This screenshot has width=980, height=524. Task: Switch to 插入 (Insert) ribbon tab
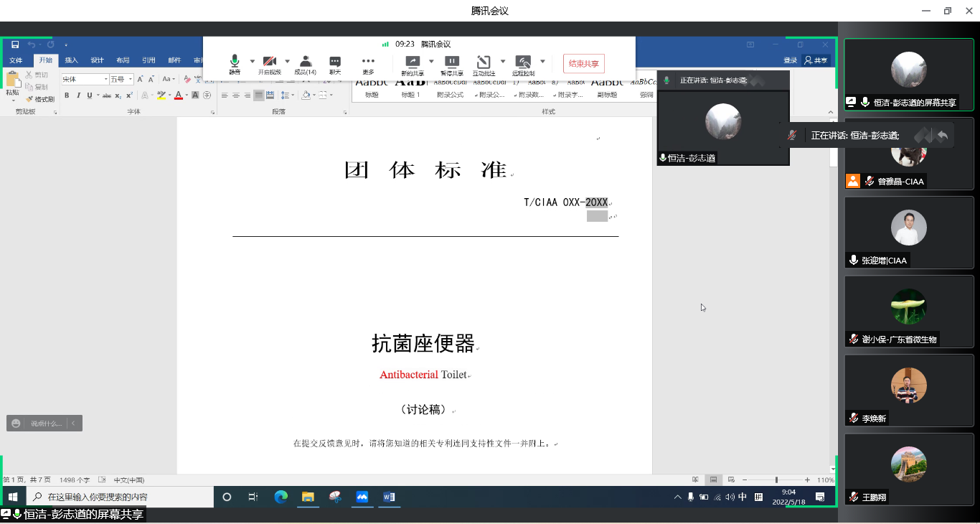[x=72, y=60]
